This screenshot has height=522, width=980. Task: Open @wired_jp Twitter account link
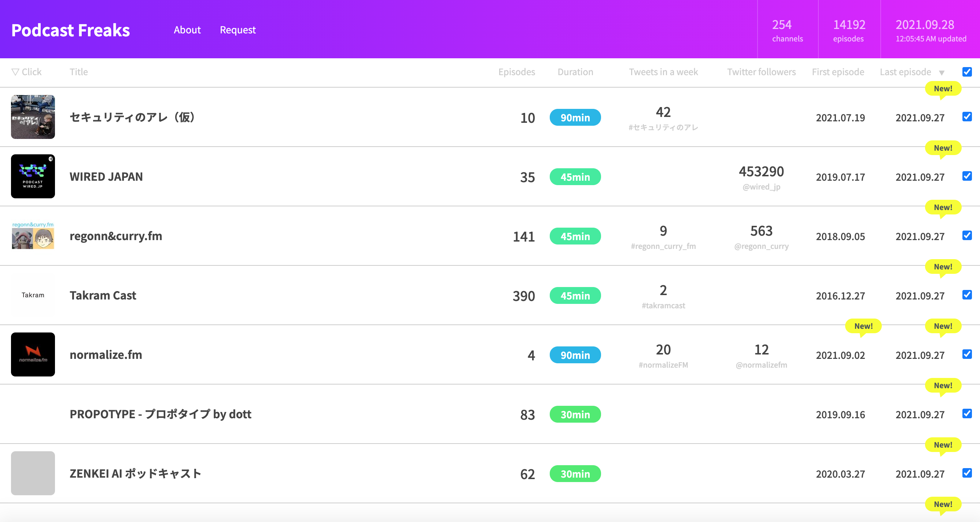(761, 187)
